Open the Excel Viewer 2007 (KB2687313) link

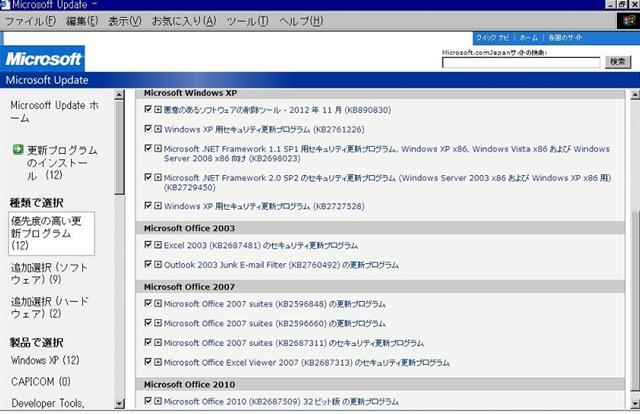tap(307, 363)
